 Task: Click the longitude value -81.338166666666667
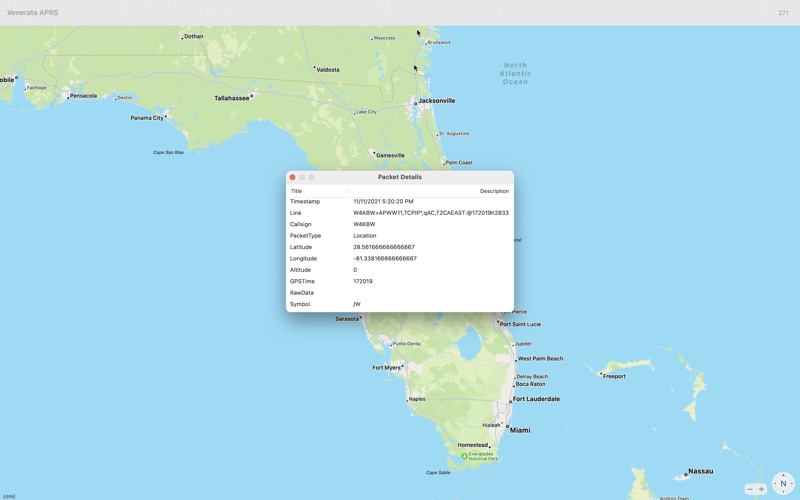(385, 259)
